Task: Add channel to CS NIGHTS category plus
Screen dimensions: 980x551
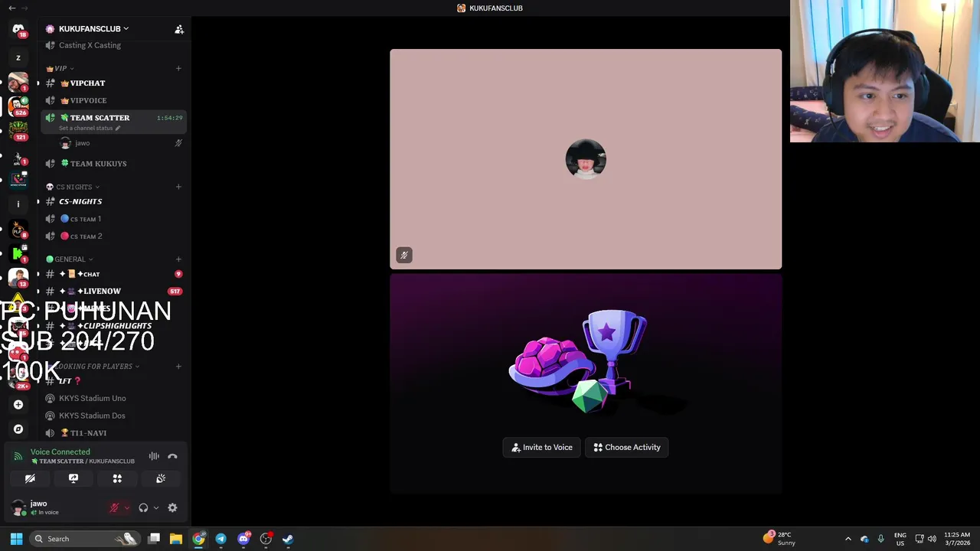Action: (178, 187)
